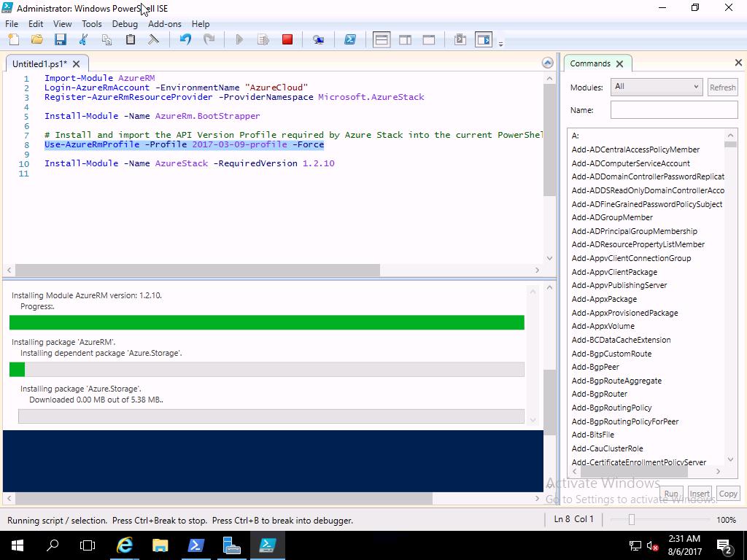Run script with the green play icon
The width and height of the screenshot is (747, 560).
[239, 39]
